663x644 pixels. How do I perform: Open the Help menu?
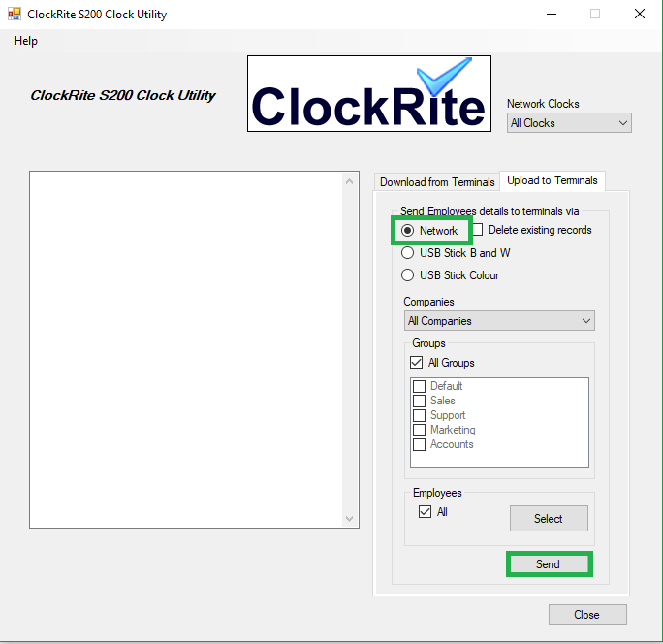(25, 41)
